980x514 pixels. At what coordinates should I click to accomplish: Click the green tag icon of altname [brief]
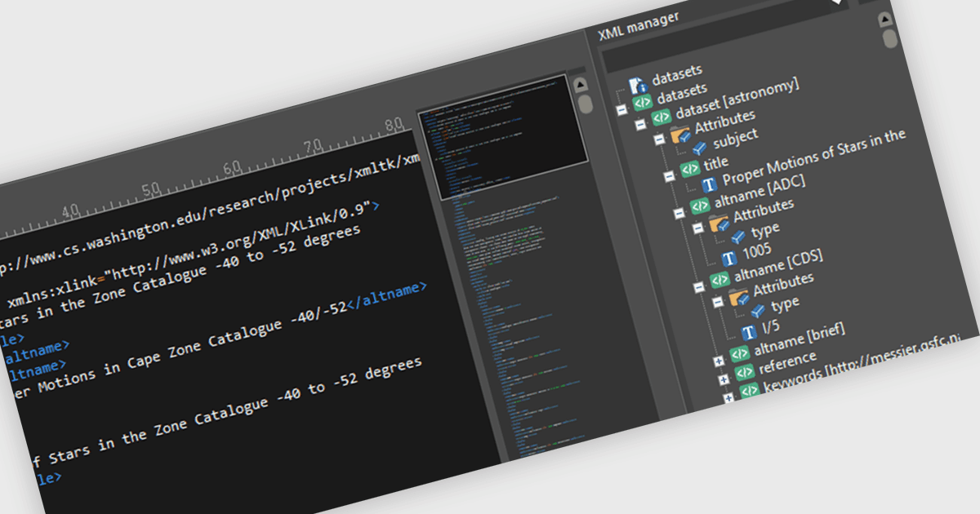[x=739, y=354]
